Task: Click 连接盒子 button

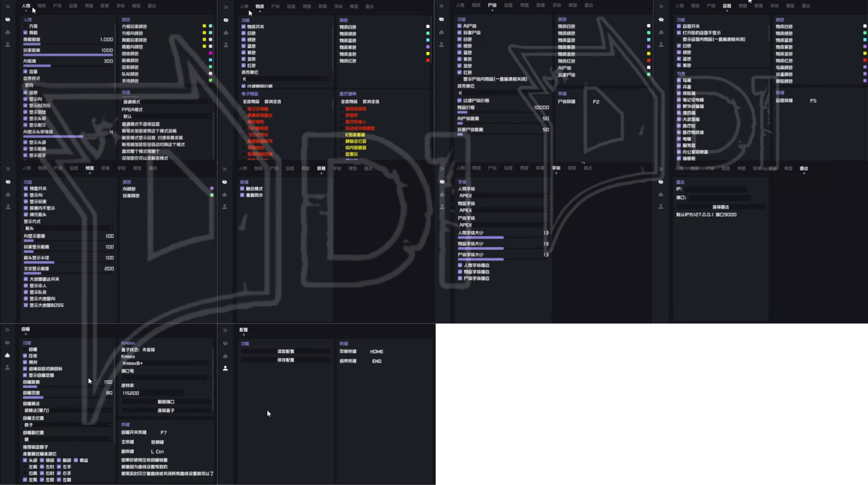Action: [166, 410]
